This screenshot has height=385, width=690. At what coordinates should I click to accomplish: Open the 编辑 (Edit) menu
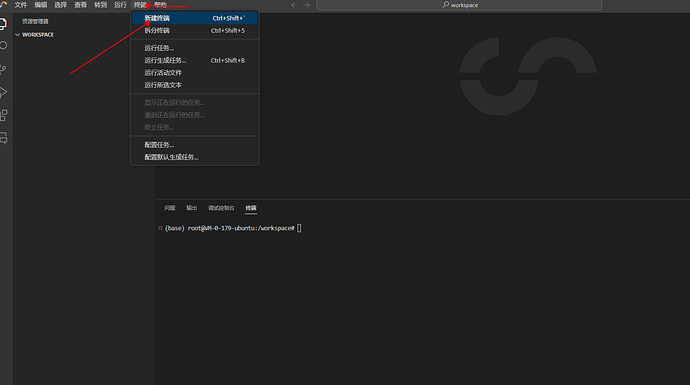(x=40, y=5)
